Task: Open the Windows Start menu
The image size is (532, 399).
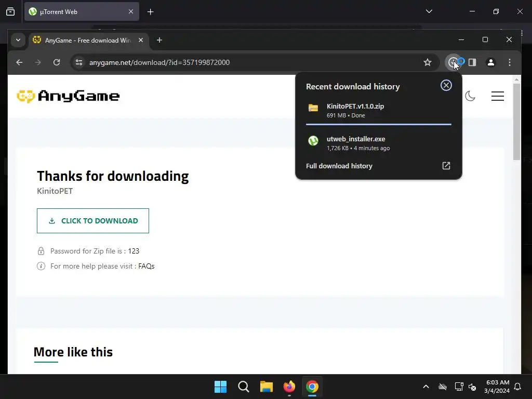Action: (x=220, y=387)
